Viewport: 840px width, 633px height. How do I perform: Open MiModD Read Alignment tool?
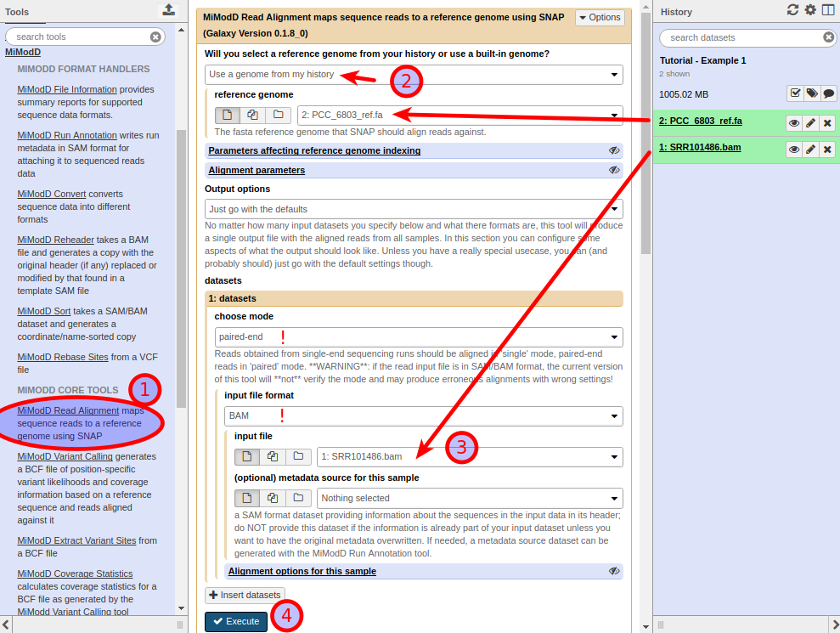point(68,410)
